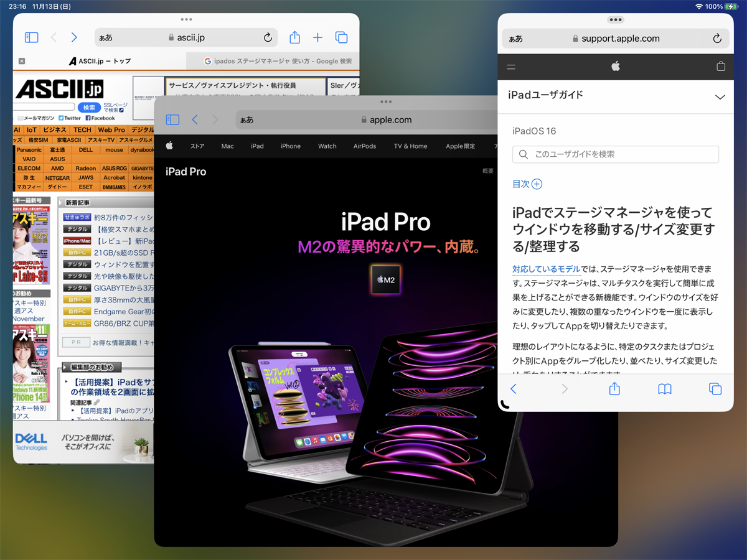The height and width of the screenshot is (560, 747).
Task: Open Apple限定 in apple.com navigation
Action: 461,146
